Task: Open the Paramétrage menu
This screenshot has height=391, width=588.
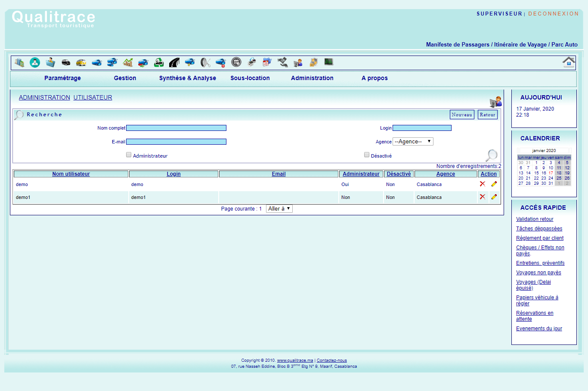Action: click(62, 78)
